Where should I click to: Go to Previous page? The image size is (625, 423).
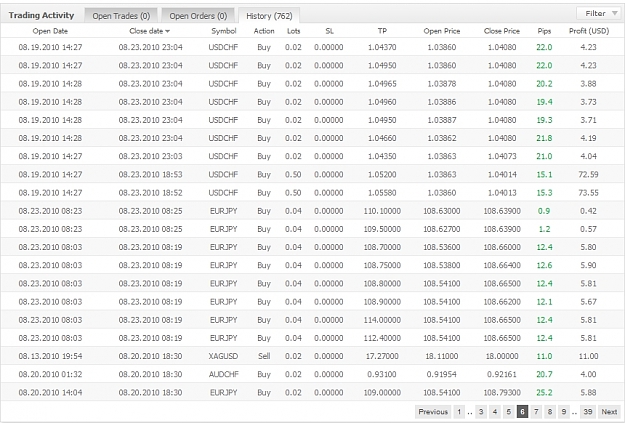[433, 412]
